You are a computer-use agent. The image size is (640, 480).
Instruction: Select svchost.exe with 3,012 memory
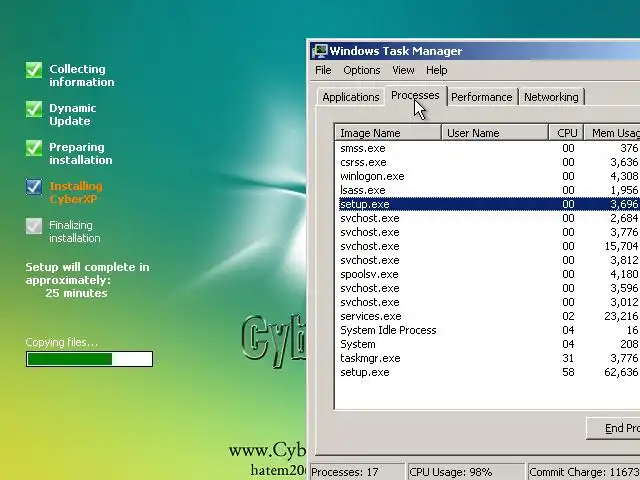click(489, 302)
